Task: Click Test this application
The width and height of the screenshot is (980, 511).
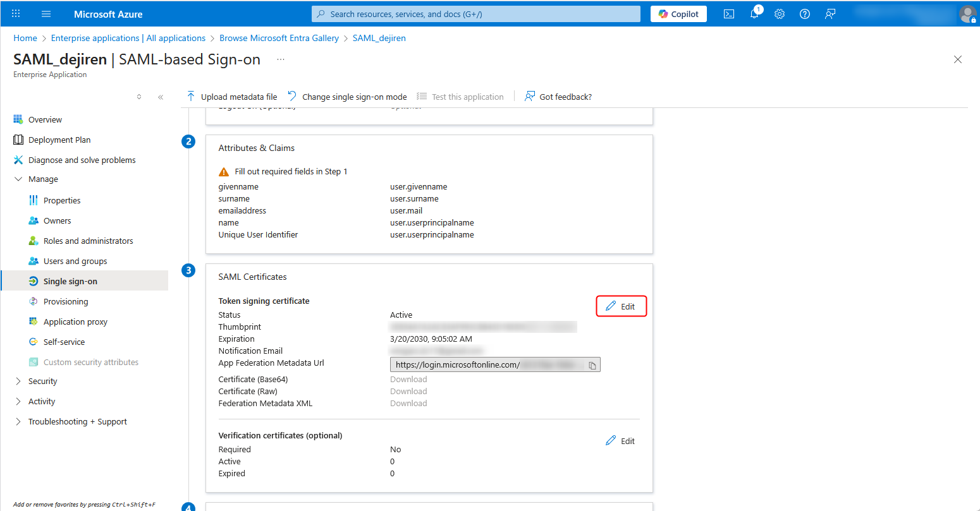Action: (x=460, y=97)
